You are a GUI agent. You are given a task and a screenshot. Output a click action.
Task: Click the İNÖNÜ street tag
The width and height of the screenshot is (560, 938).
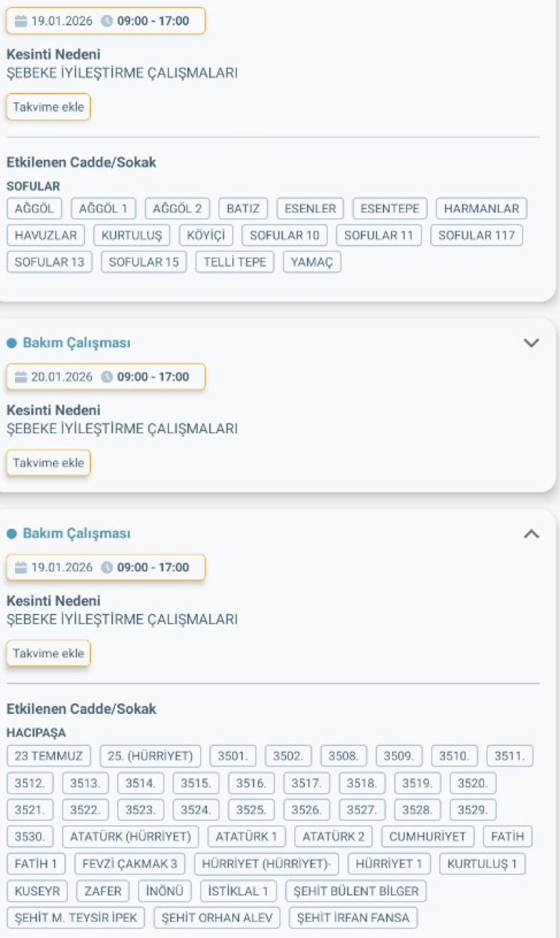coord(165,891)
